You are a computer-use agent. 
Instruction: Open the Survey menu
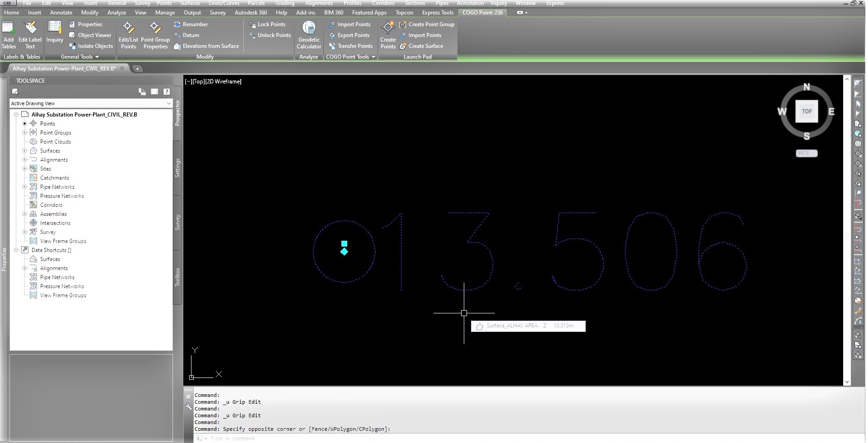tap(142, 3)
